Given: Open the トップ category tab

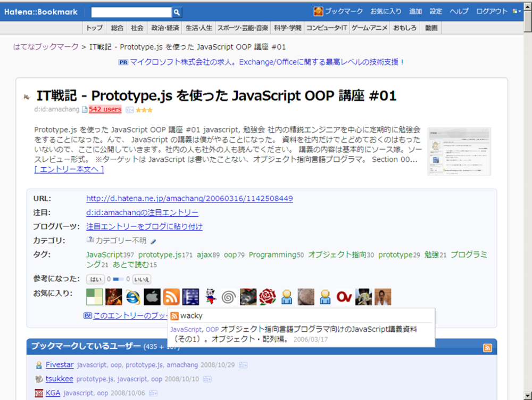Looking at the screenshot, I should (94, 28).
